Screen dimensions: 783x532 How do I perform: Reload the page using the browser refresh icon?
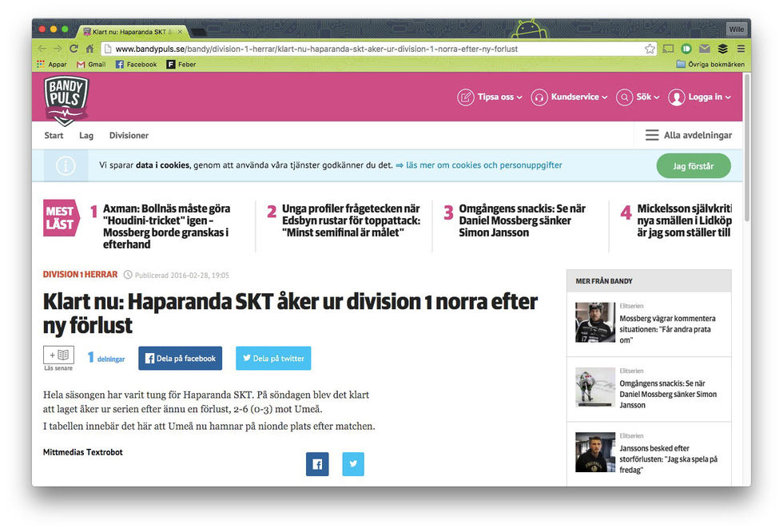(x=74, y=49)
